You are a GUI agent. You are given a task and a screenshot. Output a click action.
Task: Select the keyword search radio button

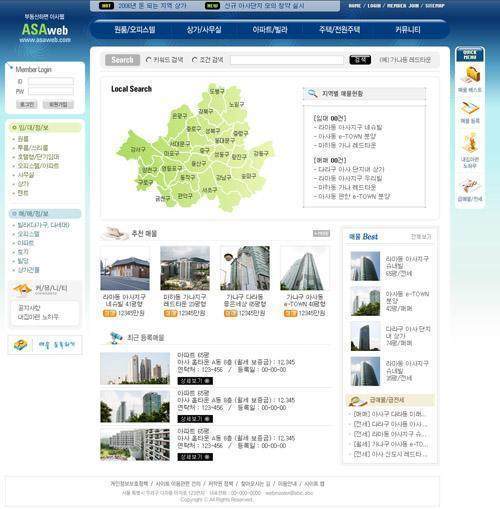tap(149, 60)
